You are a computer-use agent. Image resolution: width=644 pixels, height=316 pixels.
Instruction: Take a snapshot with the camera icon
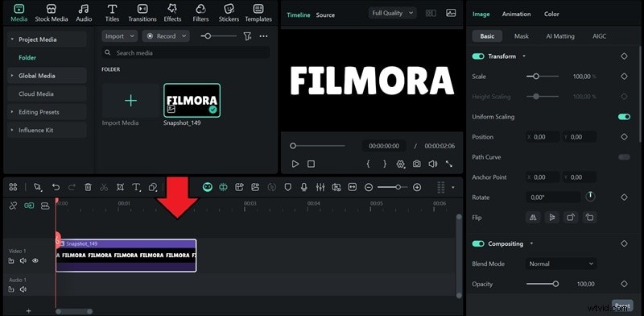point(417,164)
